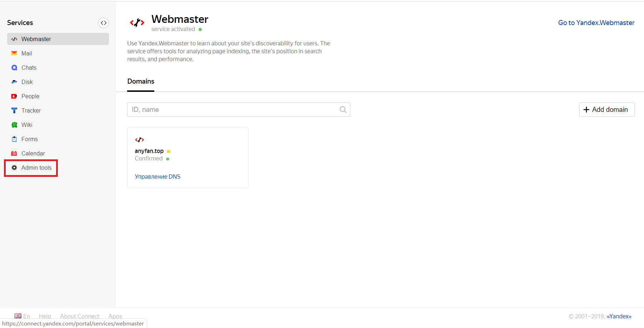Image resolution: width=644 pixels, height=328 pixels.
Task: Open the Управление DNS link
Action: click(x=158, y=177)
